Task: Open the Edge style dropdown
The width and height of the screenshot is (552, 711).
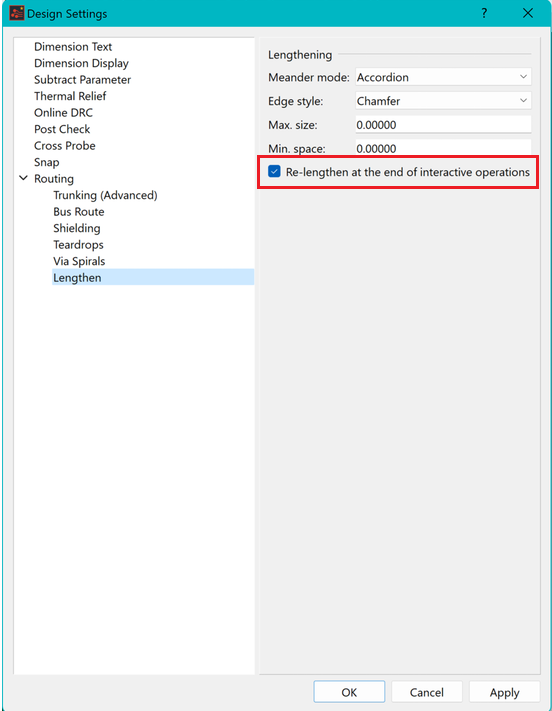Action: coord(443,101)
